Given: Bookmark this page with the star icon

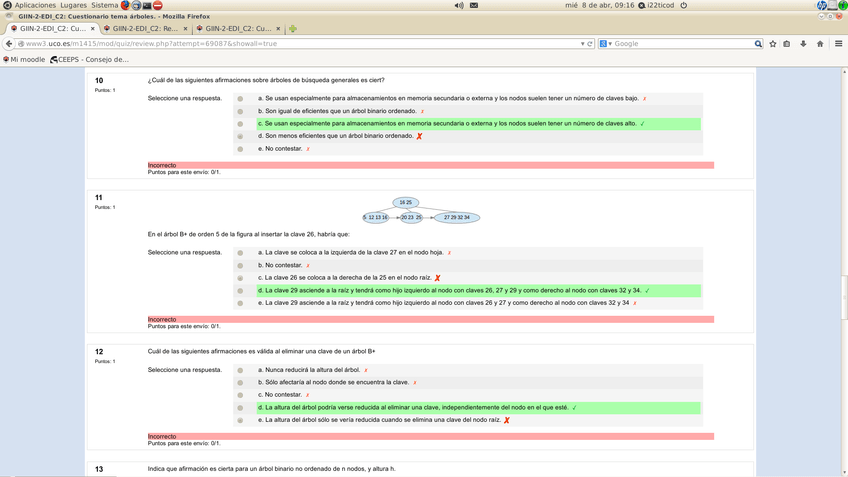Looking at the screenshot, I should coord(773,44).
